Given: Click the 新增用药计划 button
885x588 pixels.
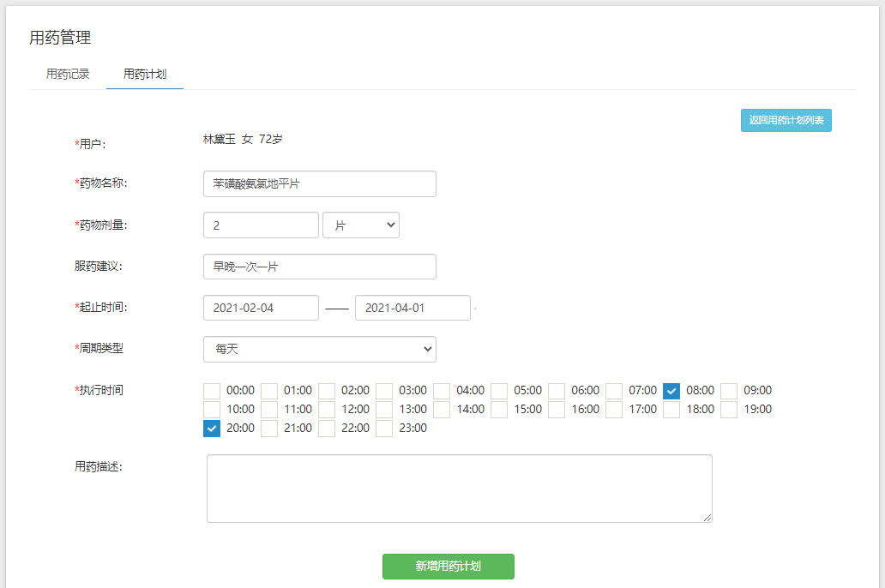Looking at the screenshot, I should [448, 566].
